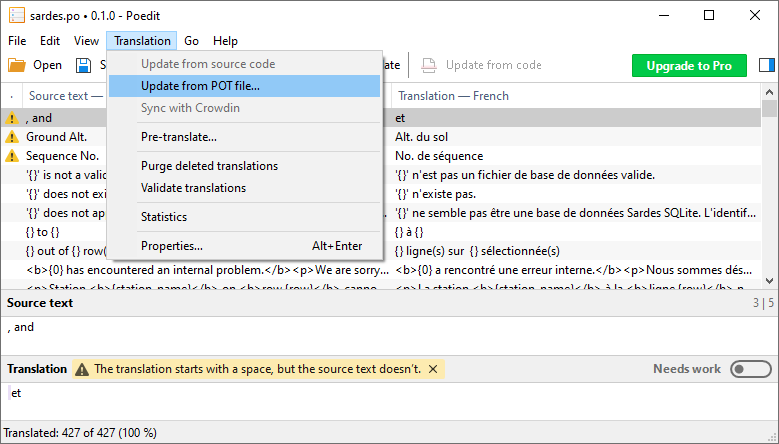Viewport: 779px width, 444px height.
Task: Click the Open toolbar label
Action: (47, 65)
